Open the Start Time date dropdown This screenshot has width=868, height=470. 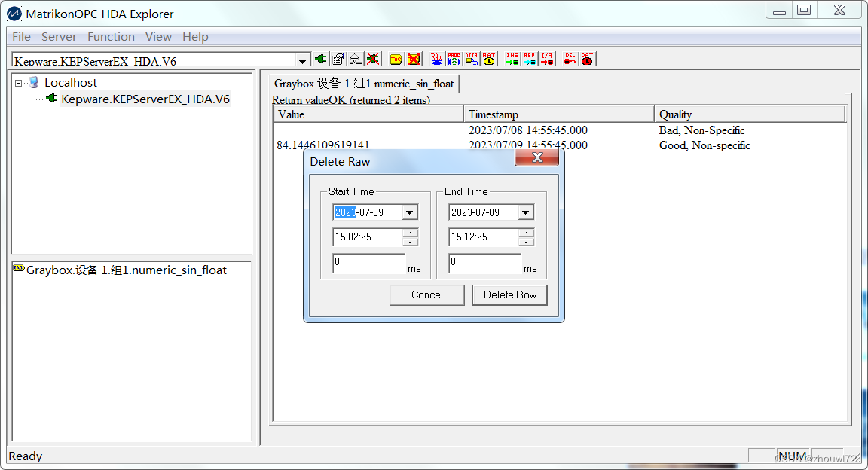click(x=411, y=212)
